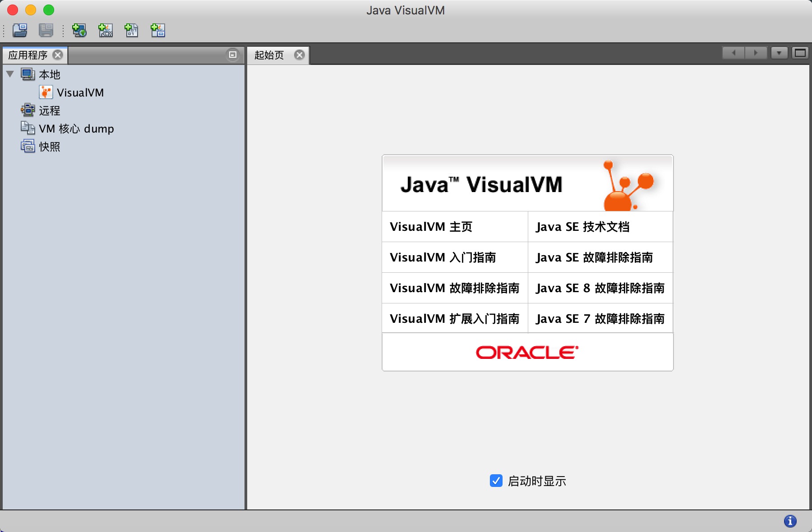Click the remote hosts icon beside 远程
Viewport: 812px width, 532px height.
[x=28, y=110]
